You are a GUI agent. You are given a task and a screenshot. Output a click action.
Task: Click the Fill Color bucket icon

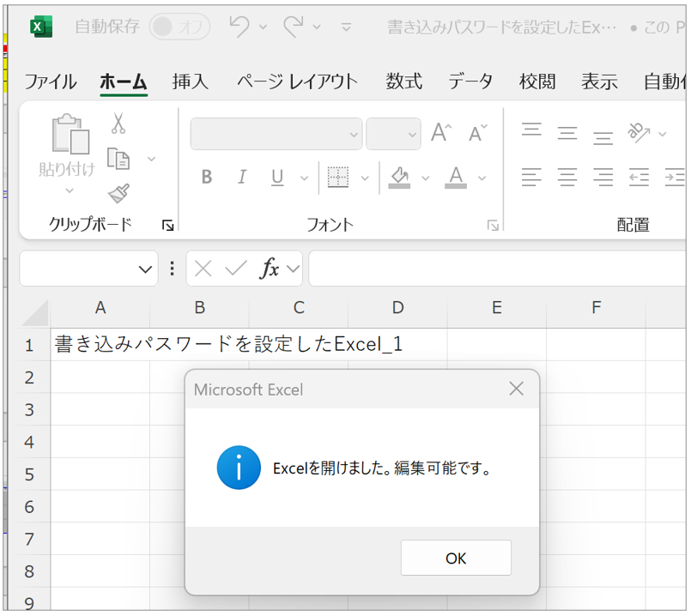coord(399,178)
